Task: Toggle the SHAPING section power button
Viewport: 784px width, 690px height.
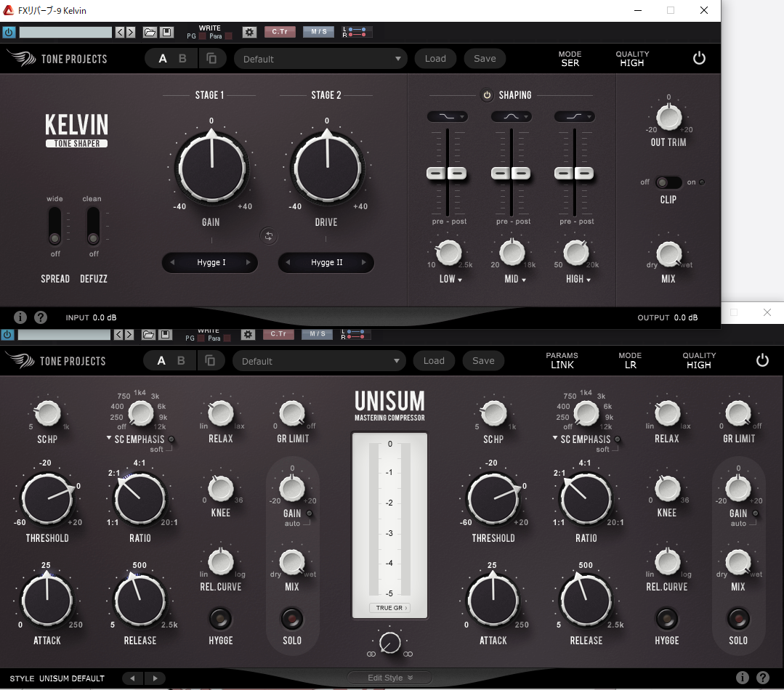Action: coord(487,95)
